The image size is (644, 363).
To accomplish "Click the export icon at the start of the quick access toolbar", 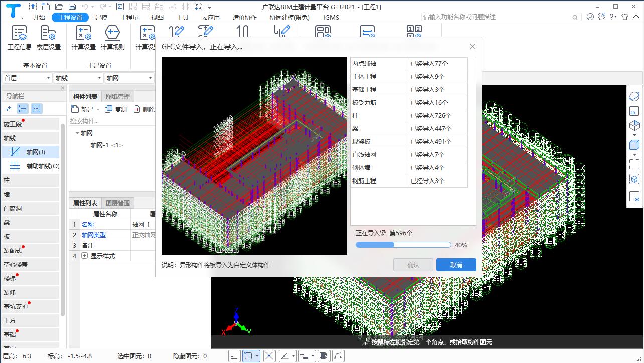I will point(33,7).
